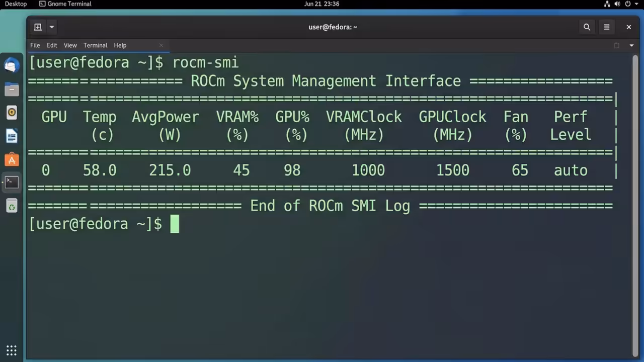This screenshot has width=644, height=362.
Task: Click the rocm-smi command text
Action: coord(205,63)
